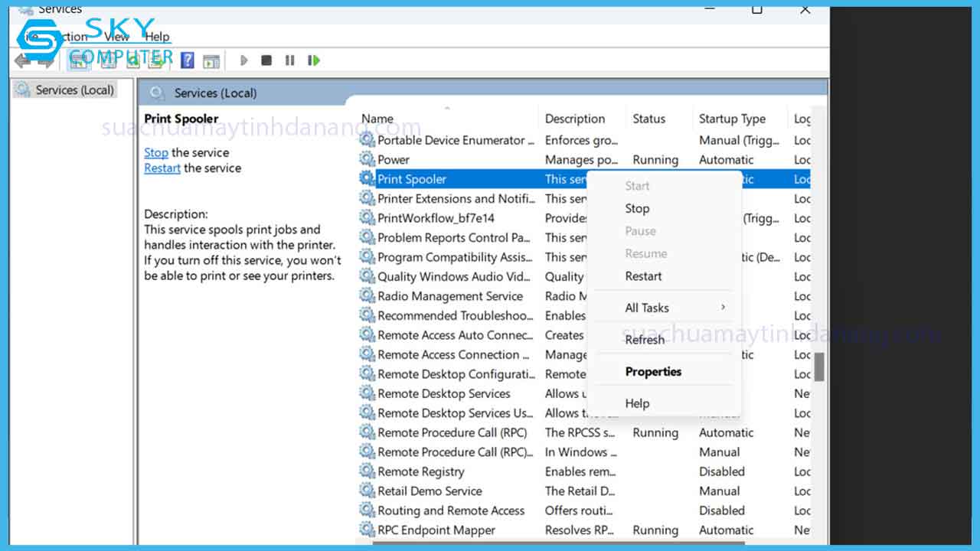Click the Back navigation arrow icon
Viewport: 980px width, 551px height.
tap(21, 60)
